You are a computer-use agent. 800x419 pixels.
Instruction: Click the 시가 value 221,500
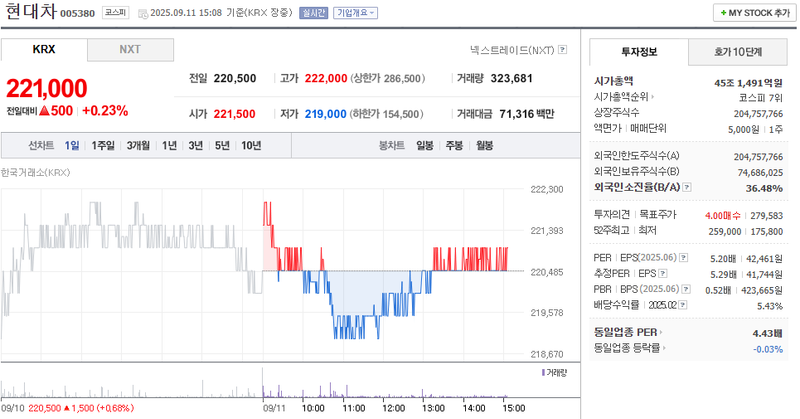point(234,114)
